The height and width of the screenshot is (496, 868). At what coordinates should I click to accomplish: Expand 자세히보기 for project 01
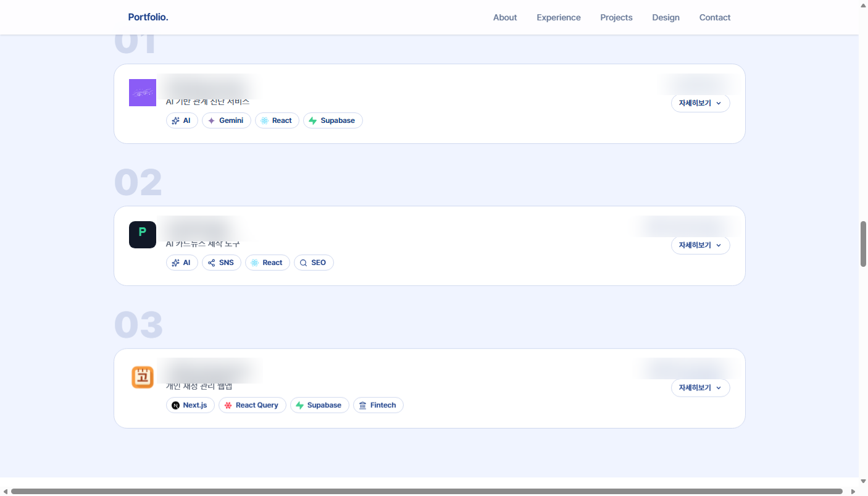pos(701,103)
